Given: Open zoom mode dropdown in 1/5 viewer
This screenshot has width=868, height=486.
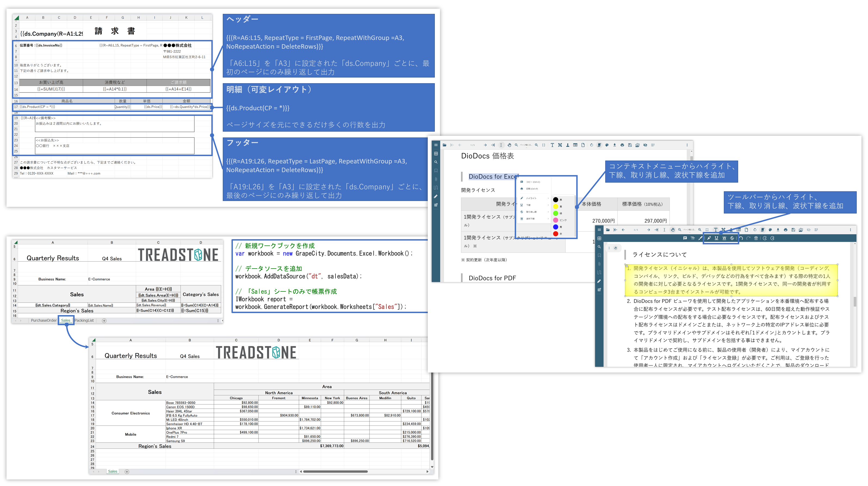Looking at the screenshot, I should point(526,145).
